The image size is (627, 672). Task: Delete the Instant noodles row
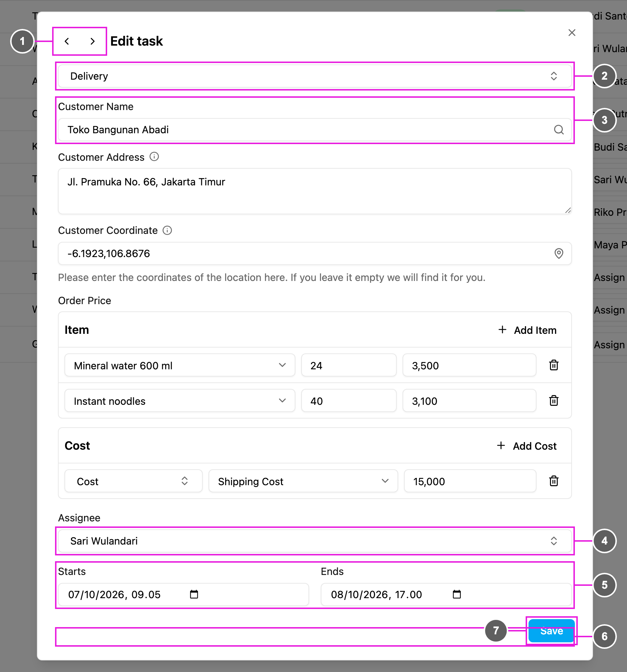tap(554, 400)
